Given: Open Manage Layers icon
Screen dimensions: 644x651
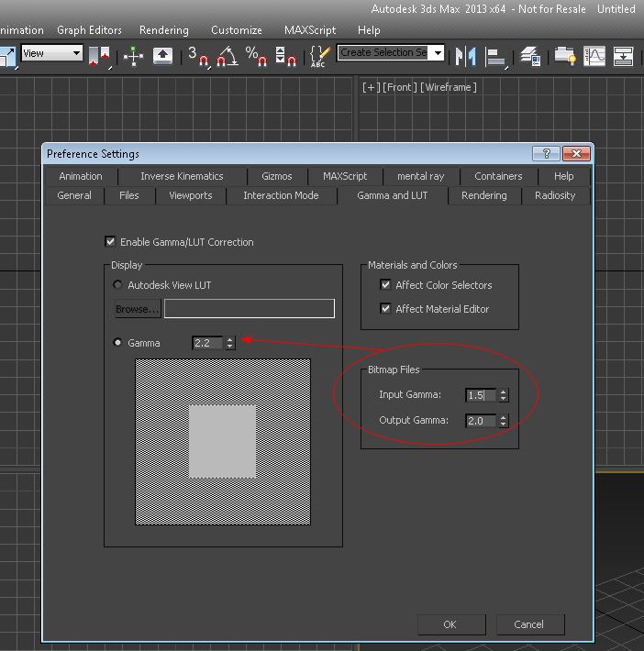Looking at the screenshot, I should pos(531,56).
